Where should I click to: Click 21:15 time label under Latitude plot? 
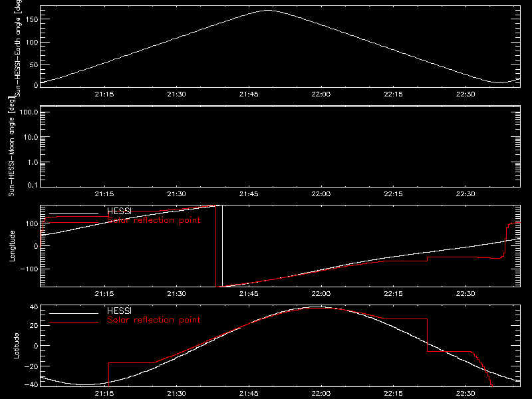[x=104, y=394]
